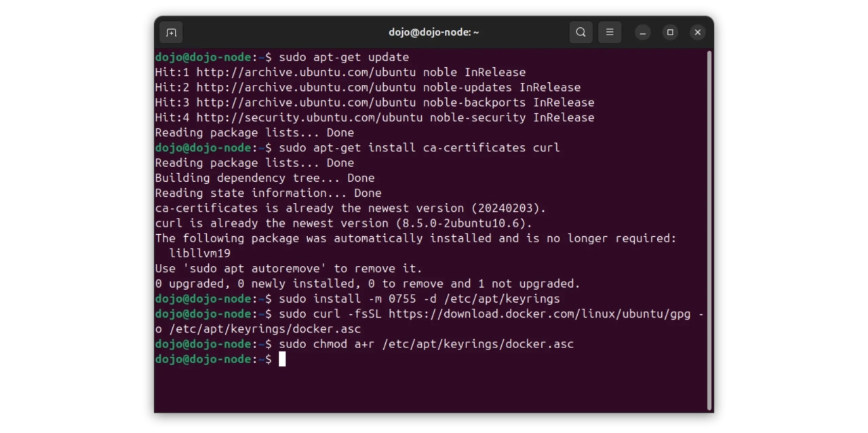868x433 pixels.
Task: Open a new terminal tab
Action: click(x=172, y=33)
